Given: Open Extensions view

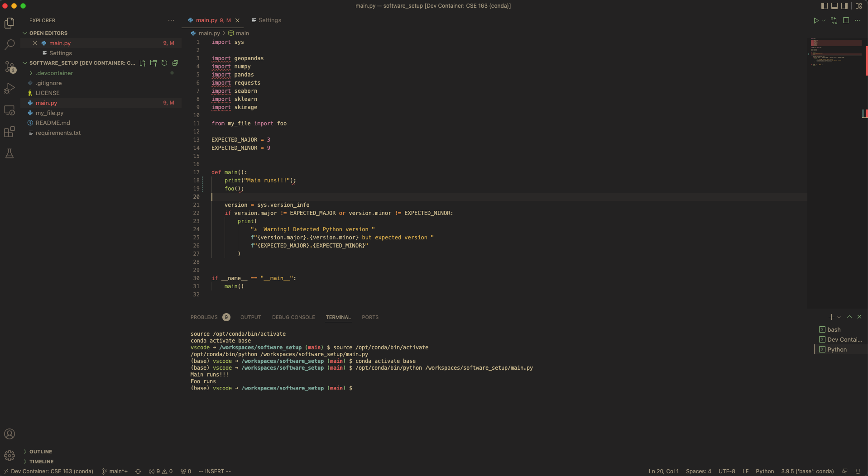Looking at the screenshot, I should click(x=10, y=132).
